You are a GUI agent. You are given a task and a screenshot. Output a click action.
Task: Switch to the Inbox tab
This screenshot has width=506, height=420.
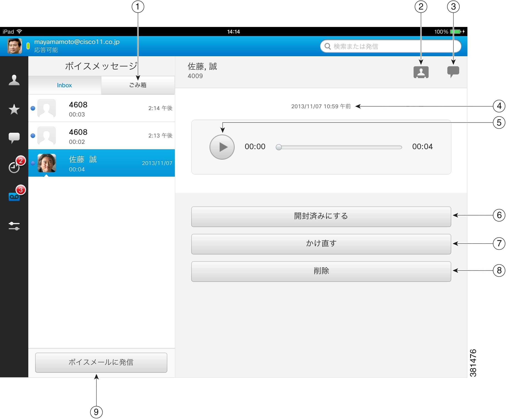(x=64, y=85)
